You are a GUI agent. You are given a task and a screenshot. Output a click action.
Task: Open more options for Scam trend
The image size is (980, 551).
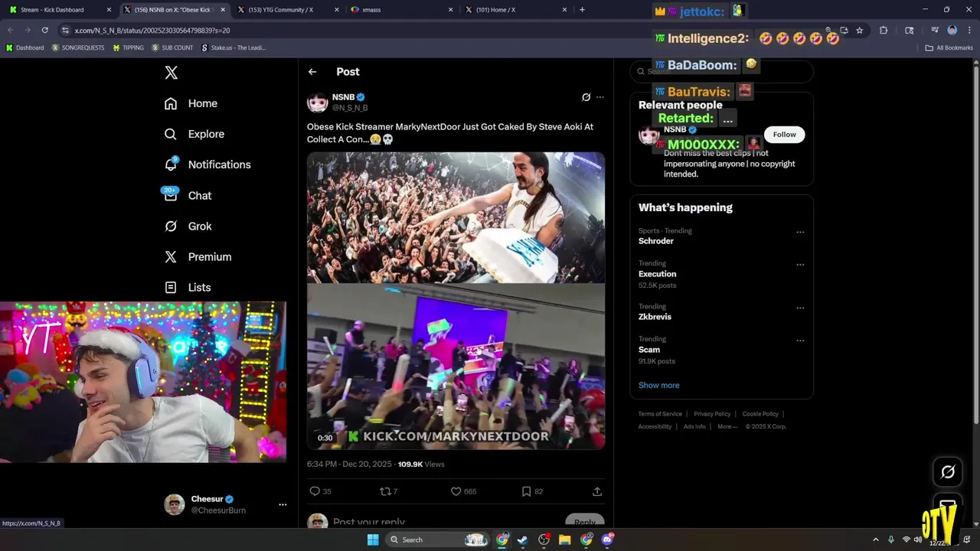click(800, 341)
